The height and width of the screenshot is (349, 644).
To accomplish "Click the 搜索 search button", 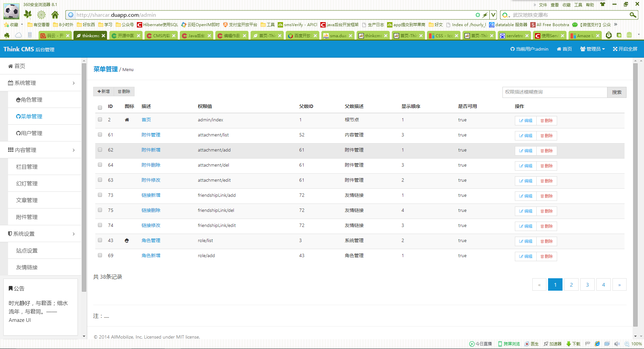I will coord(616,92).
